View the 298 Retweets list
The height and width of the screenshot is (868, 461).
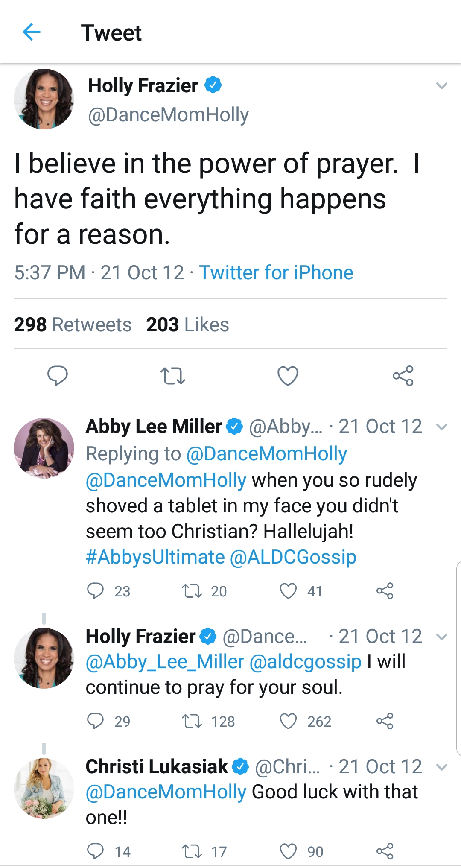73,324
